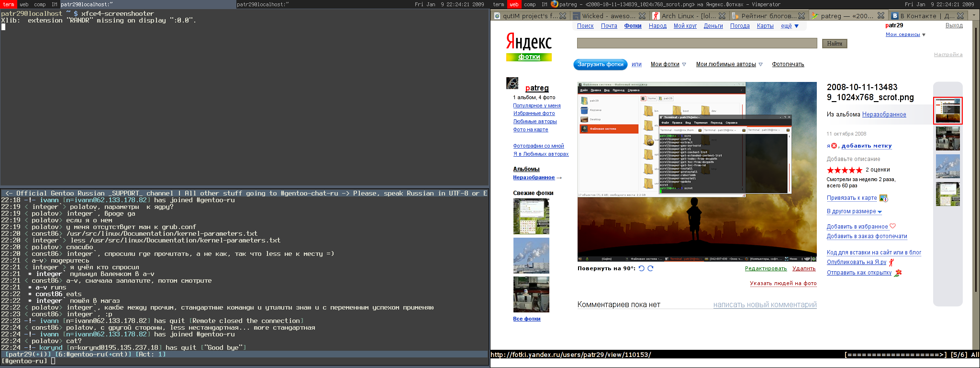This screenshot has height=368, width=980.
Task: Click the flower postcard icon
Action: [x=898, y=273]
